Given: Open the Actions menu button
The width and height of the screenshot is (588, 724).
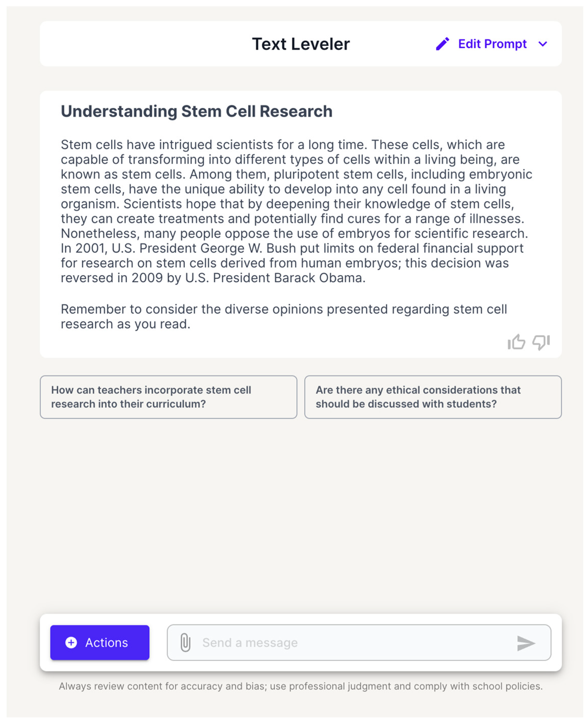Looking at the screenshot, I should [99, 642].
